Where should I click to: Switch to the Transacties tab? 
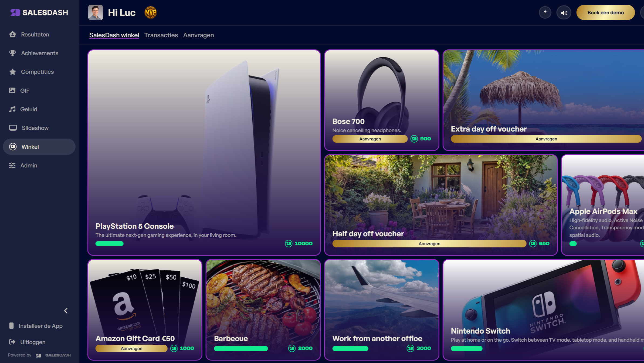coord(161,35)
